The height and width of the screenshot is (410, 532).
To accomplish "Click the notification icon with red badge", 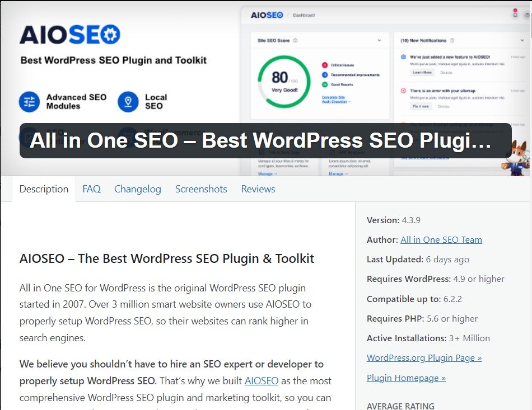I will click(x=515, y=13).
